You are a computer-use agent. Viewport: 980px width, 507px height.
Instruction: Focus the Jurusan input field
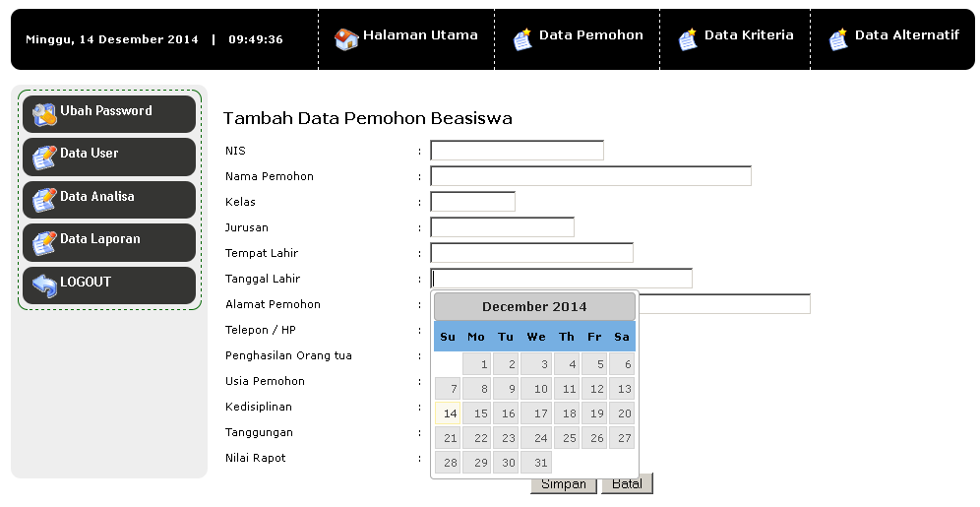(502, 227)
